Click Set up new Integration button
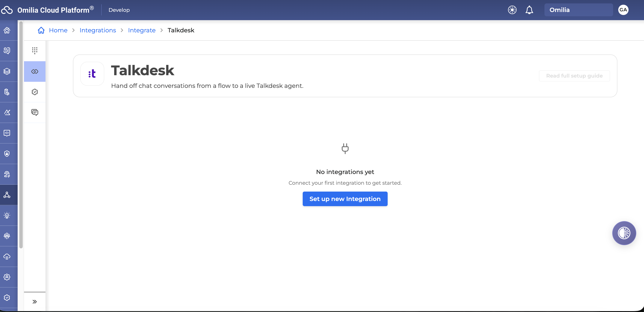 [x=345, y=199]
